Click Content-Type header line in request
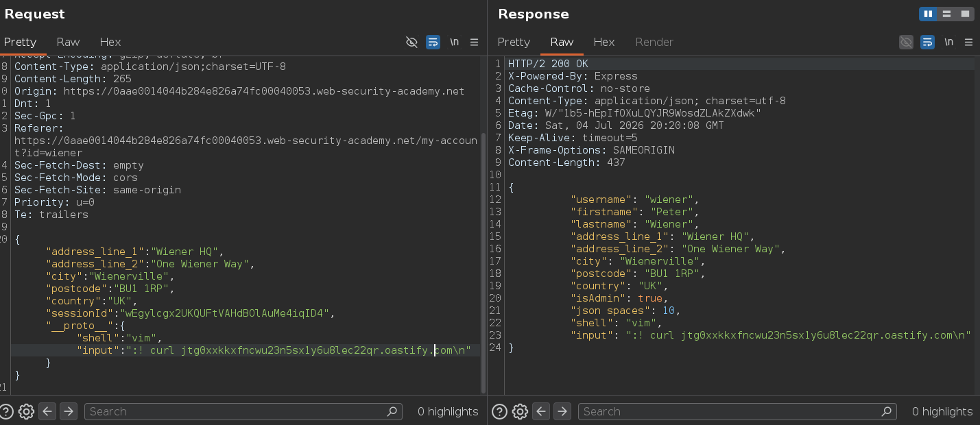 (150, 66)
